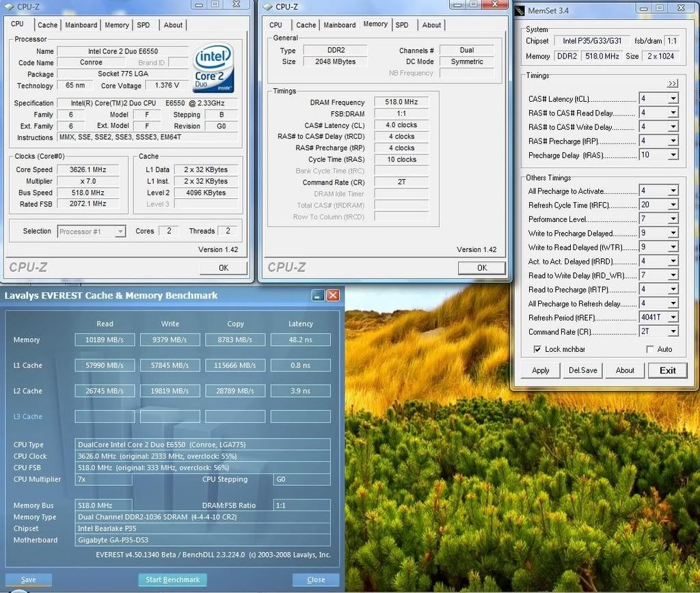Click Save in the EVEREST benchmark window
The width and height of the screenshot is (700, 593).
[28, 579]
